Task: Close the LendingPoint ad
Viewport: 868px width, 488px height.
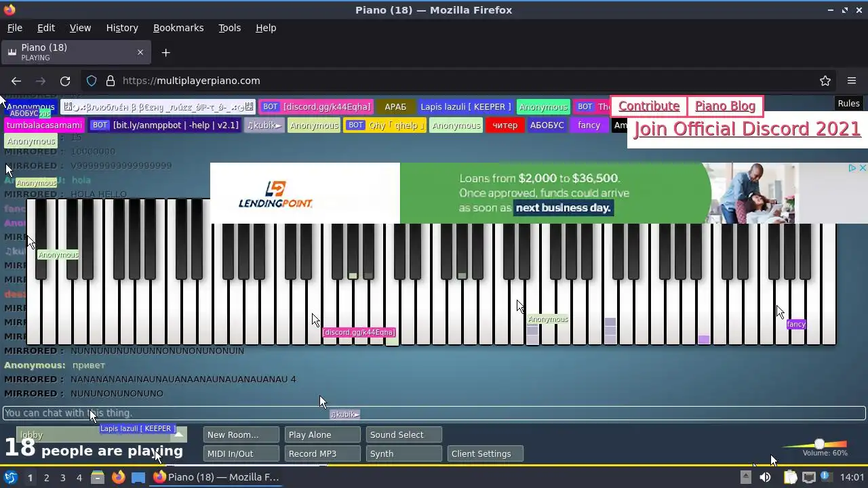Action: click(863, 168)
